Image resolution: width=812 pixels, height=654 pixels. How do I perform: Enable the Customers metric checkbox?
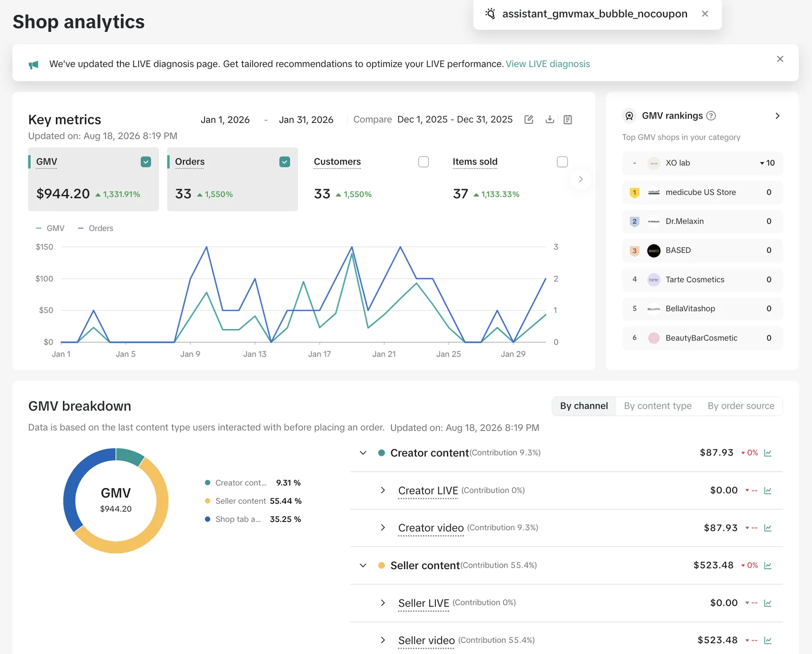coord(423,162)
